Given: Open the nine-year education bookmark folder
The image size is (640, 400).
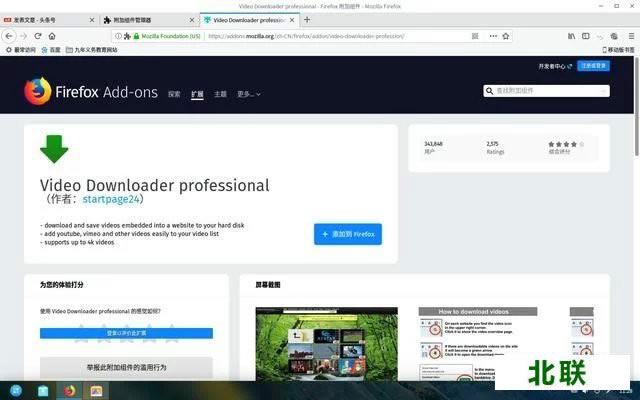Looking at the screenshot, I should [91, 50].
